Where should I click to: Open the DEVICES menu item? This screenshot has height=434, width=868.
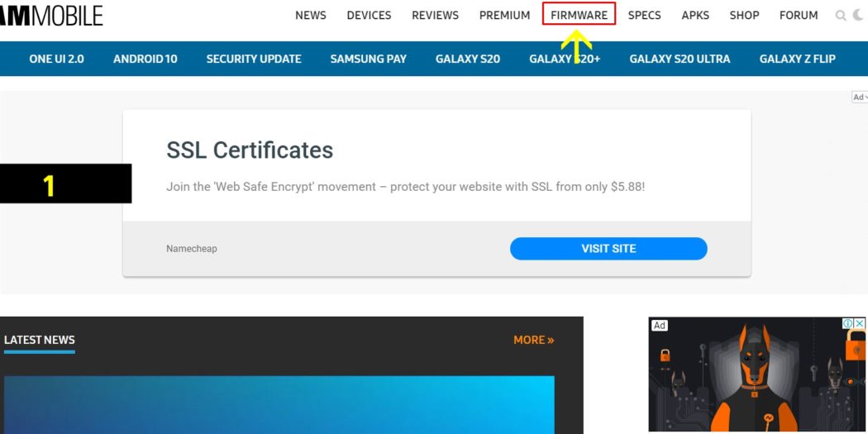pos(369,16)
